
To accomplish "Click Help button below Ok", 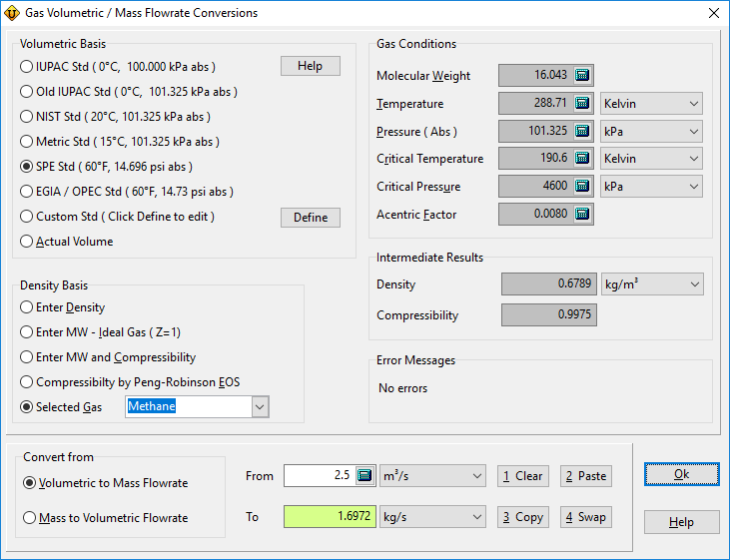I will point(682,522).
